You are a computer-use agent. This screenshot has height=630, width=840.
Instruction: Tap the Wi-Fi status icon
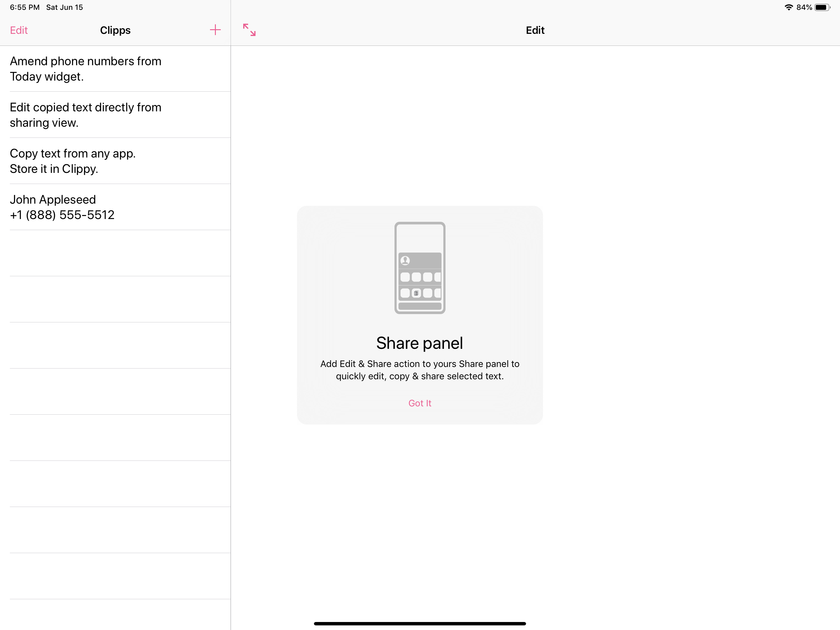(x=789, y=7)
